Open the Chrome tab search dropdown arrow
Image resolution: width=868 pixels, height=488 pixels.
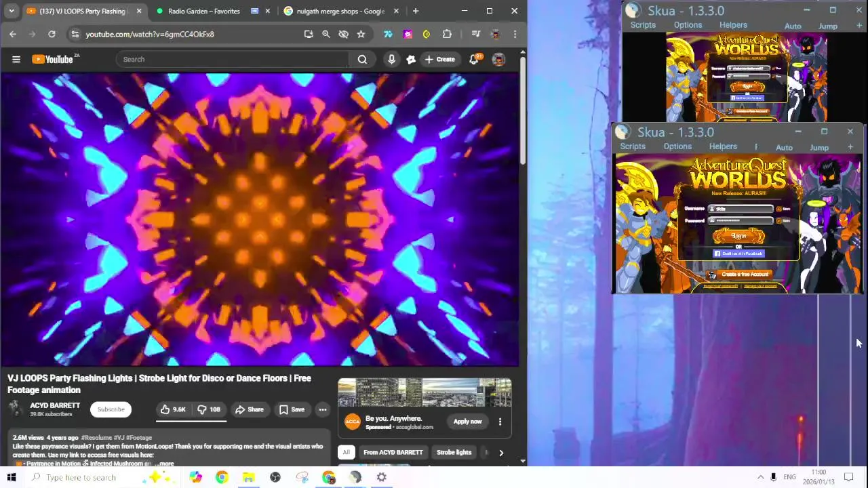[x=12, y=11]
